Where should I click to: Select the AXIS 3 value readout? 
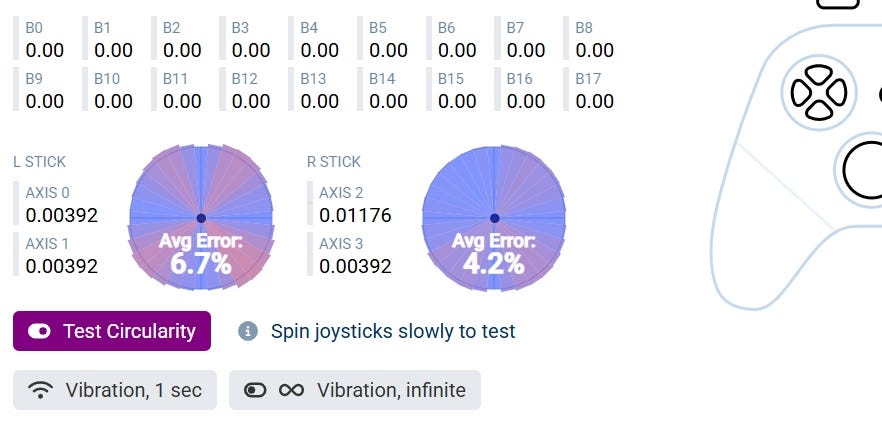(355, 266)
